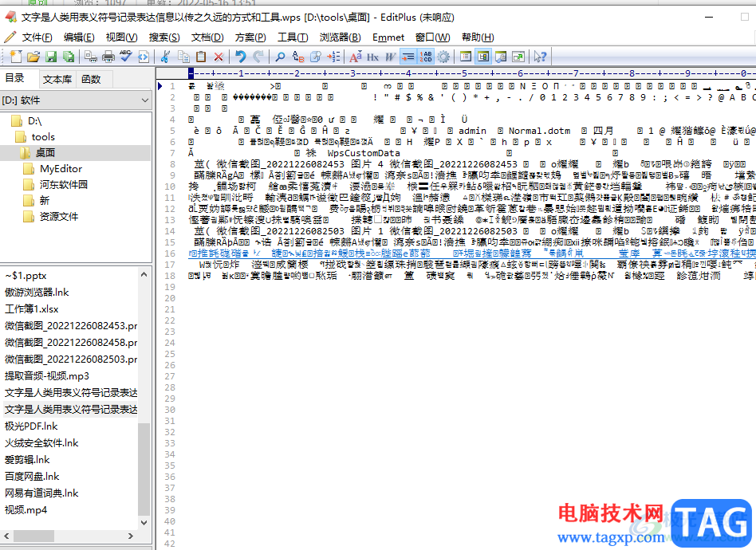This screenshot has height=550, width=756.
Task: Click the HTML tags toolbar icon
Action: pyautogui.click(x=144, y=57)
